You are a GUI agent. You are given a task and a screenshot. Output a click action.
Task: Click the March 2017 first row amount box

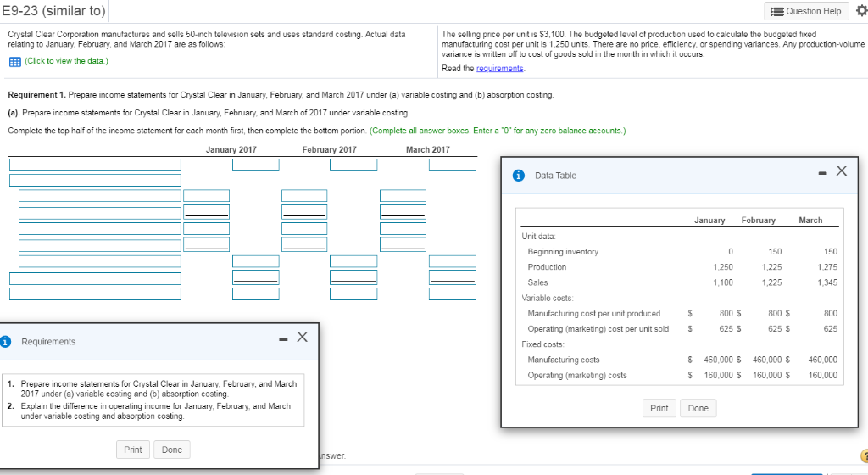tap(453, 165)
